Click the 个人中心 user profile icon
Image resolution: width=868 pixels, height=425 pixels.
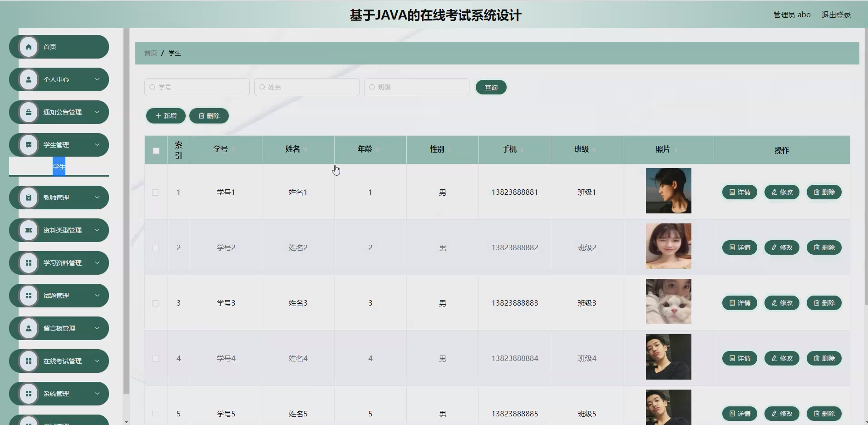29,79
